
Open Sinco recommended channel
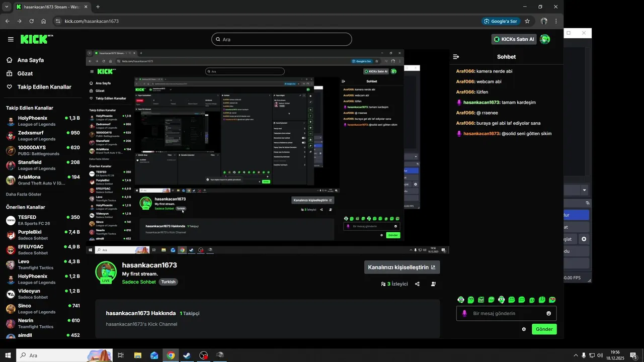43,309
